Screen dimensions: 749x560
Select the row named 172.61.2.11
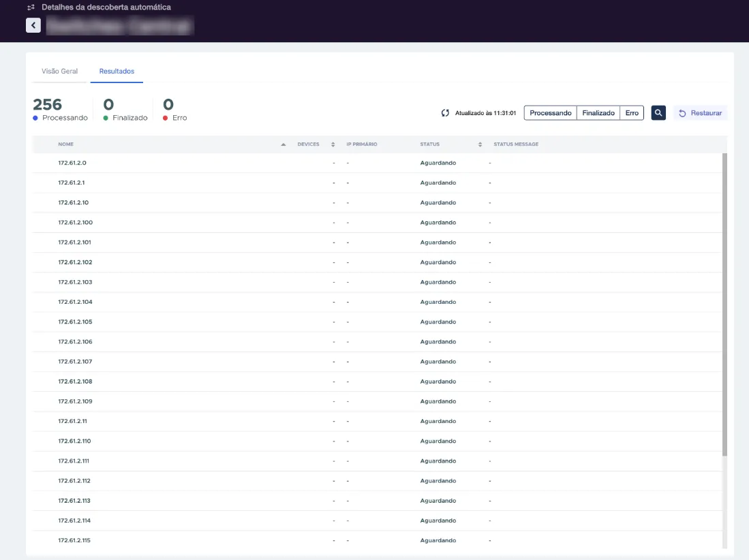[x=378, y=422]
